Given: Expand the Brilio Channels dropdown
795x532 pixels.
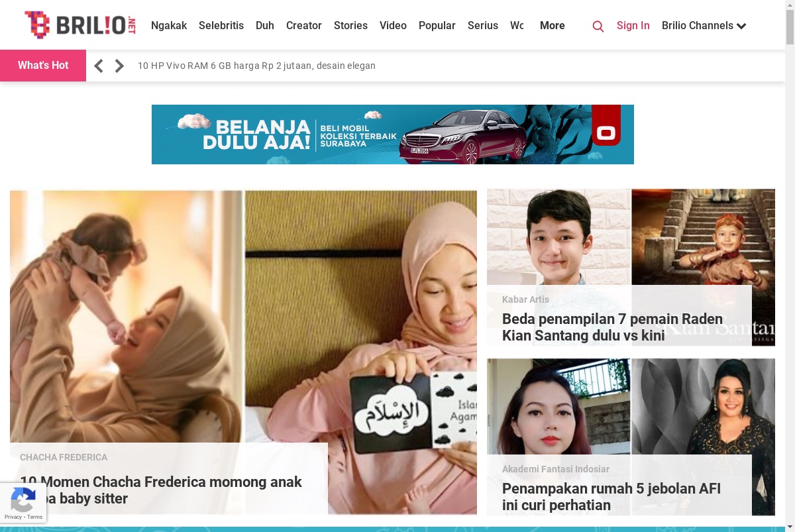Looking at the screenshot, I should pos(704,26).
